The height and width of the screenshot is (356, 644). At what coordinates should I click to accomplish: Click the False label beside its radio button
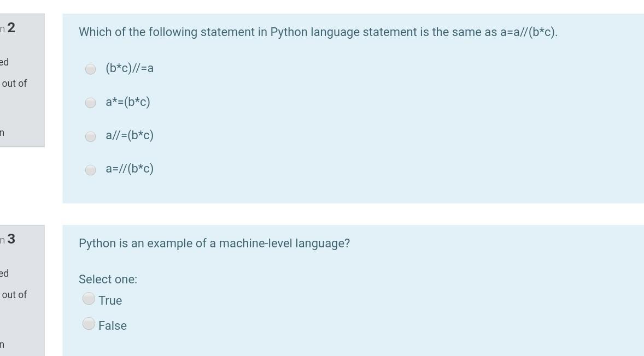(113, 325)
